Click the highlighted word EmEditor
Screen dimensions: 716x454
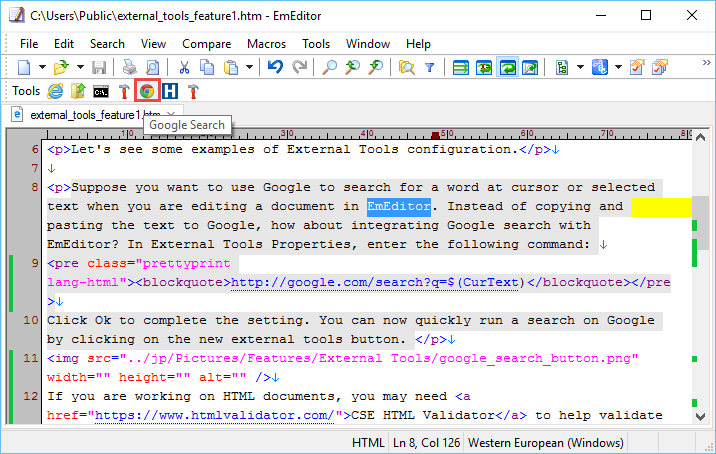point(399,206)
